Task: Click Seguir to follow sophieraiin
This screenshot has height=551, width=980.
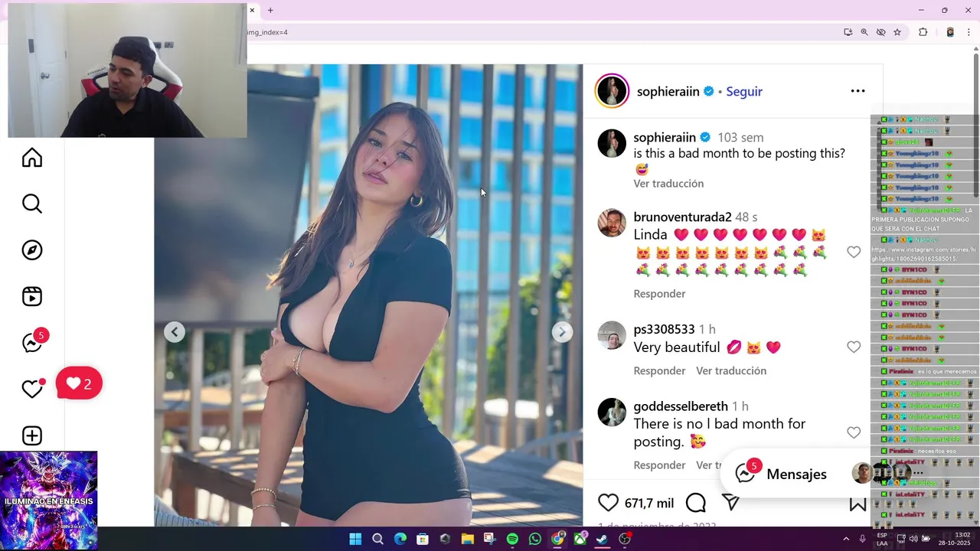Action: click(x=744, y=91)
